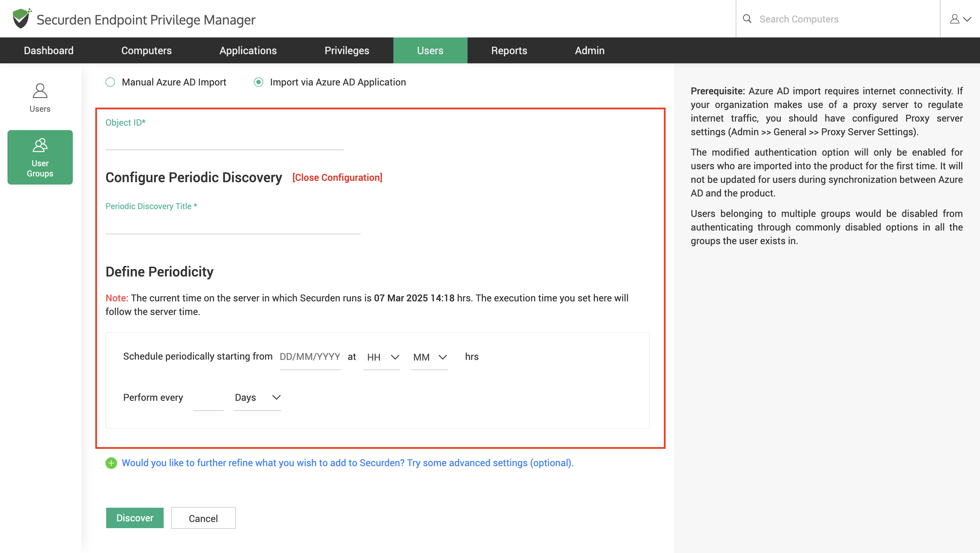Screen dimensions: 980x553
Task: Open the HH hour dropdown
Action: pos(381,358)
